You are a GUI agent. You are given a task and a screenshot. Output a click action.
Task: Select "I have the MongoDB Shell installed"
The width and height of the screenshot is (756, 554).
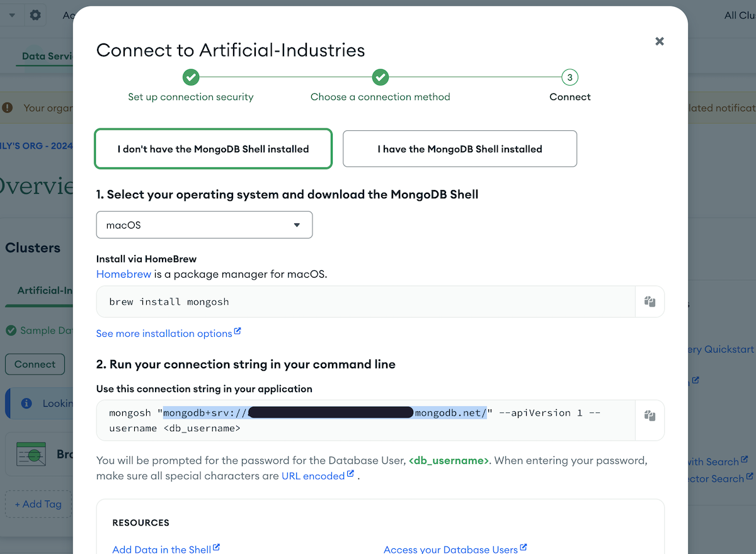pyautogui.click(x=460, y=149)
